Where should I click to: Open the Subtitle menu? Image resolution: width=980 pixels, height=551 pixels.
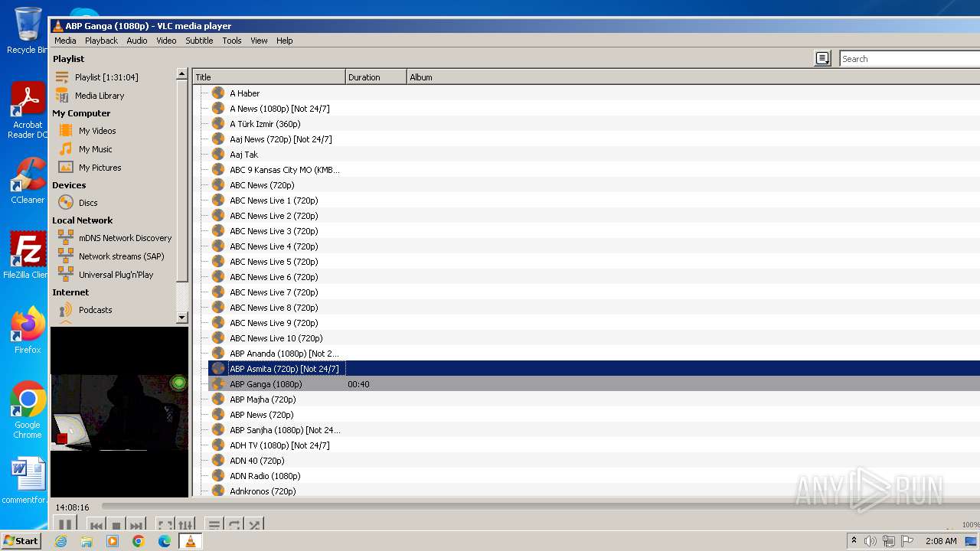tap(199, 41)
